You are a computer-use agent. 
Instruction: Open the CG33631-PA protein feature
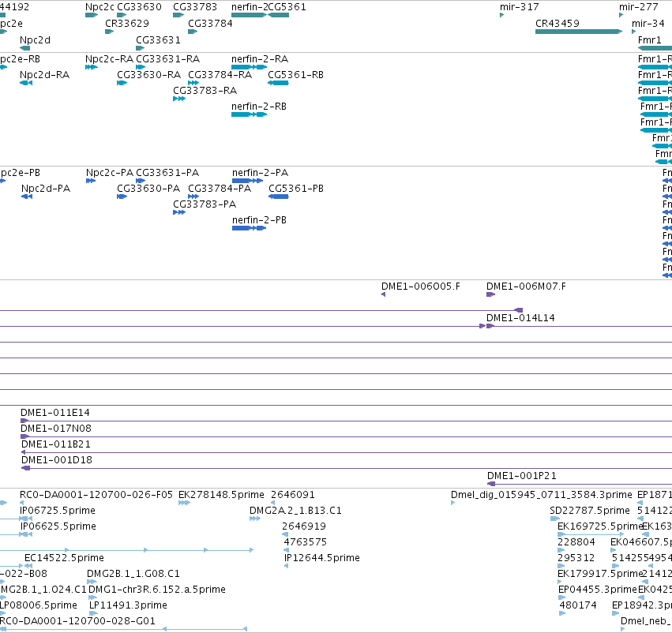[x=141, y=181]
